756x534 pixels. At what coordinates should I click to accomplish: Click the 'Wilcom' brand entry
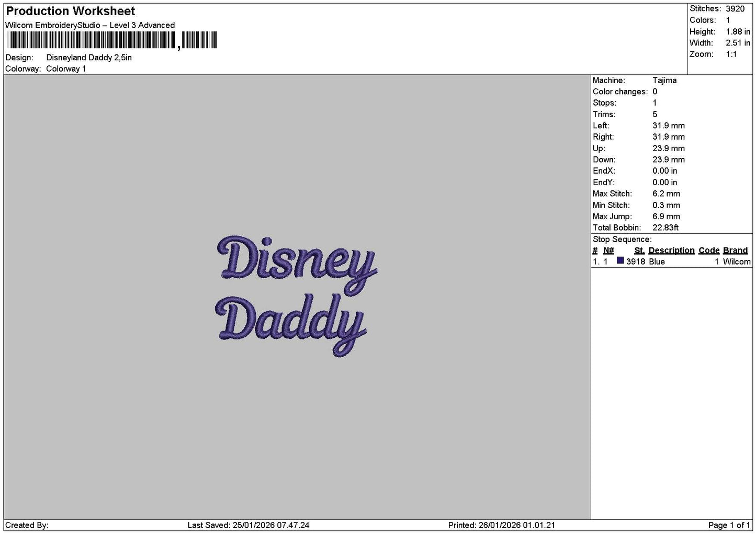(737, 262)
